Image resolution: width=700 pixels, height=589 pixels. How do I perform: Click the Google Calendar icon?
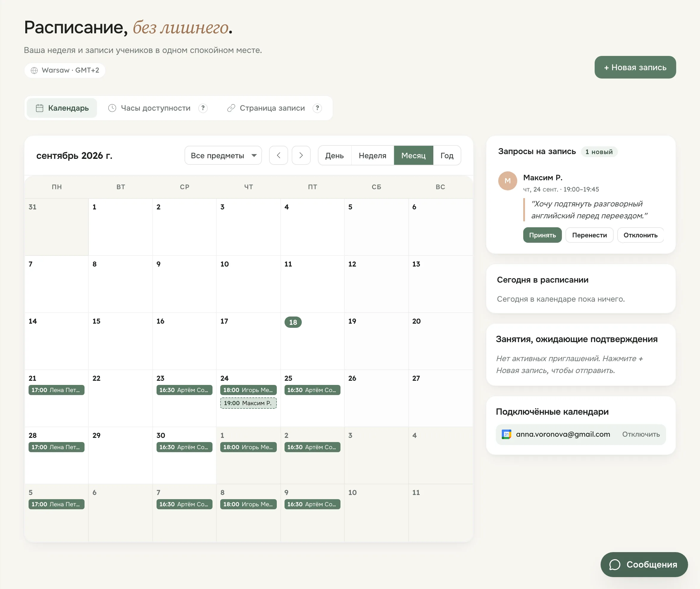506,434
